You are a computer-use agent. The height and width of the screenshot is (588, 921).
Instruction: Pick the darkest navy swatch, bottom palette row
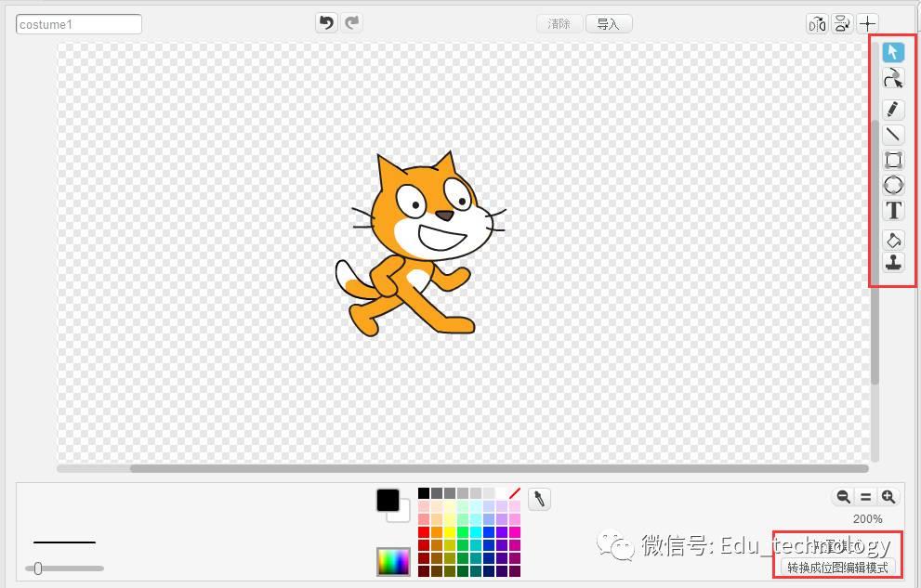tap(489, 571)
